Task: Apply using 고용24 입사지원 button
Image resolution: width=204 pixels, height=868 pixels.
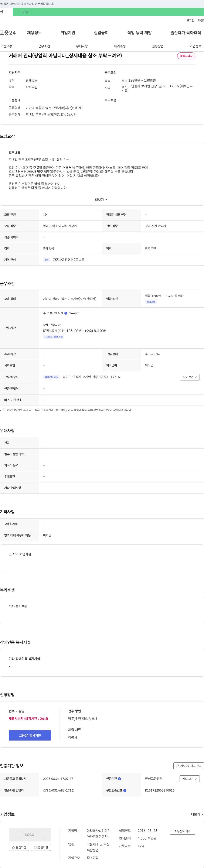Action: tap(30, 735)
